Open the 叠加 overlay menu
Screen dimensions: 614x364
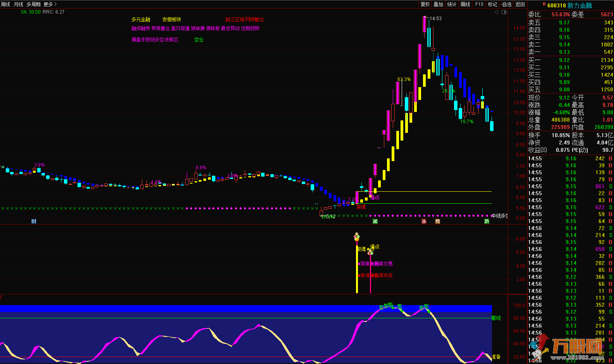pyautogui.click(x=439, y=4)
